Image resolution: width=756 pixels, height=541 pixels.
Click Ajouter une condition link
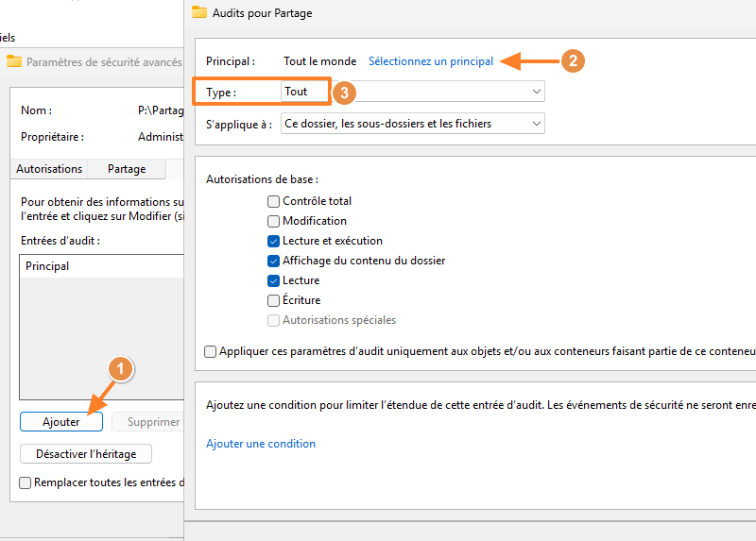(261, 444)
